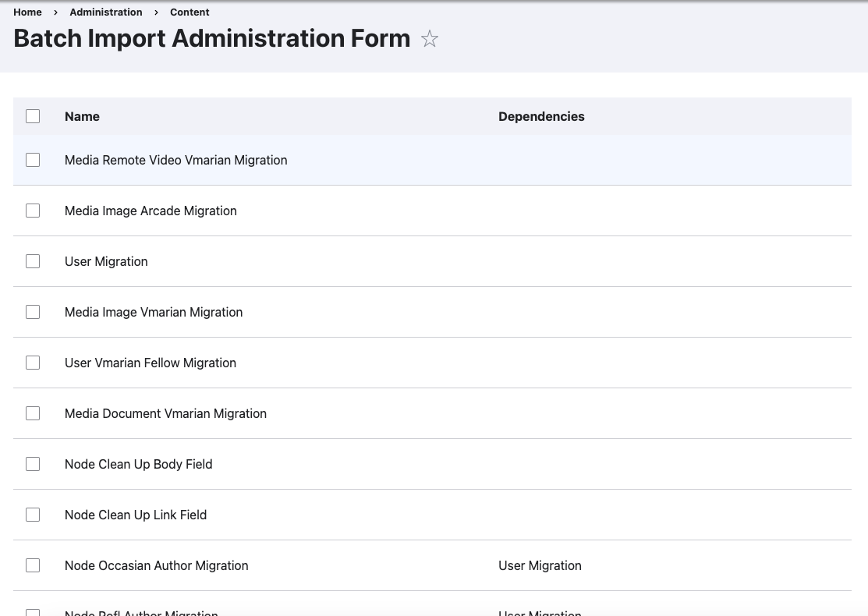Image resolution: width=868 pixels, height=616 pixels.
Task: Click the Node Refl Author Migration row name
Action: tap(141, 612)
